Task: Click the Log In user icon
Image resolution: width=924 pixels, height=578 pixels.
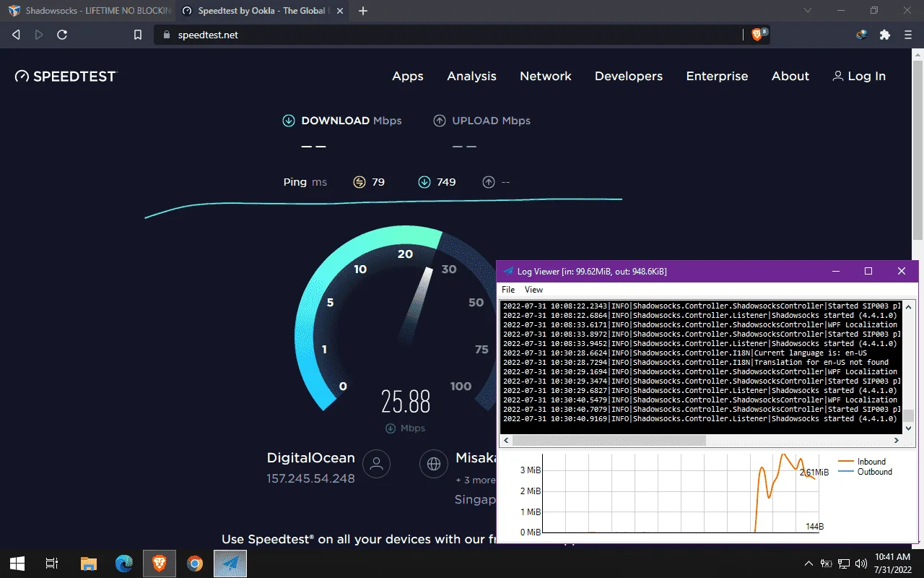Action: (837, 76)
